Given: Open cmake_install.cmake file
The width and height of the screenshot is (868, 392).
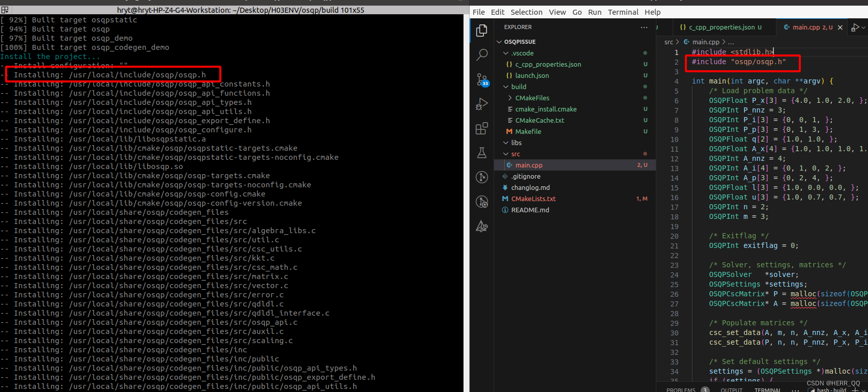Looking at the screenshot, I should tap(575, 109).
